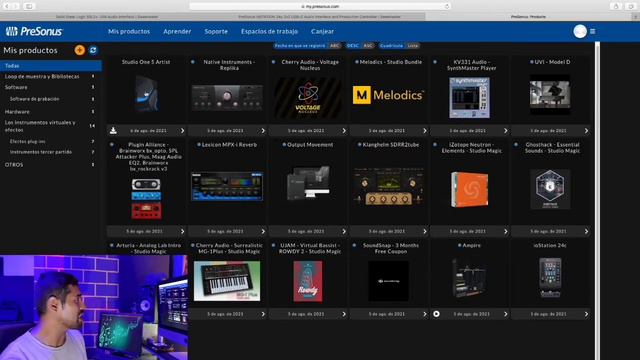Click Arturia Analog Lab Intro title

[149, 248]
